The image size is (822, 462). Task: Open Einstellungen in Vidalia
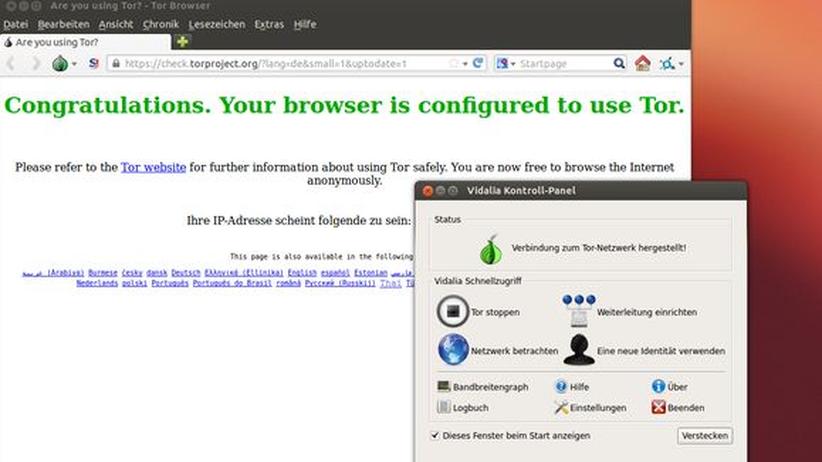tap(590, 407)
